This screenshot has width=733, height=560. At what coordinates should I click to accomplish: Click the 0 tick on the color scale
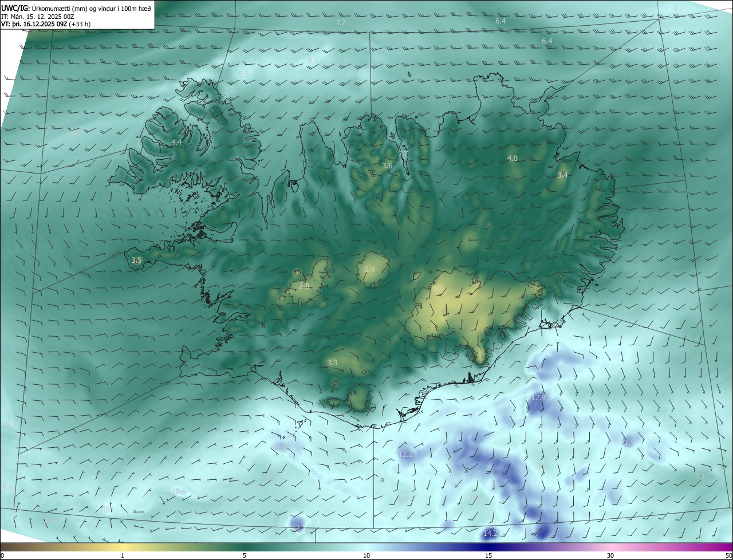point(2,555)
